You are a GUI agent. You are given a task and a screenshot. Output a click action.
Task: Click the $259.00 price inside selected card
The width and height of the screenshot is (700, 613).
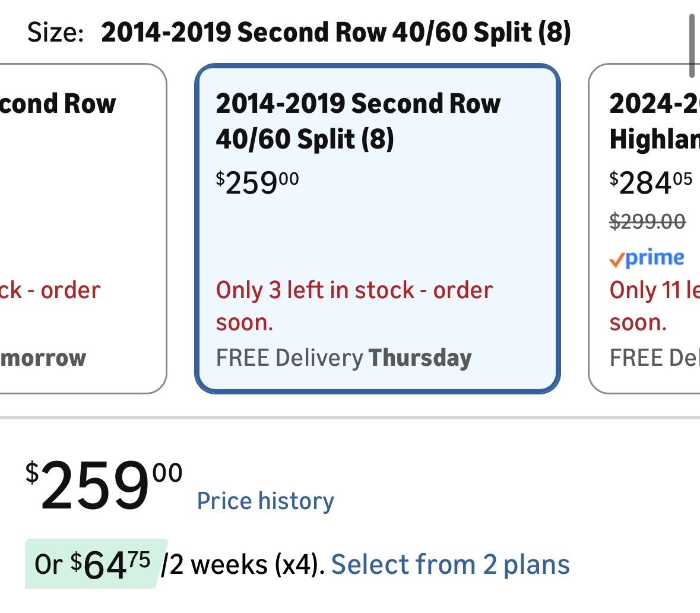tap(257, 182)
